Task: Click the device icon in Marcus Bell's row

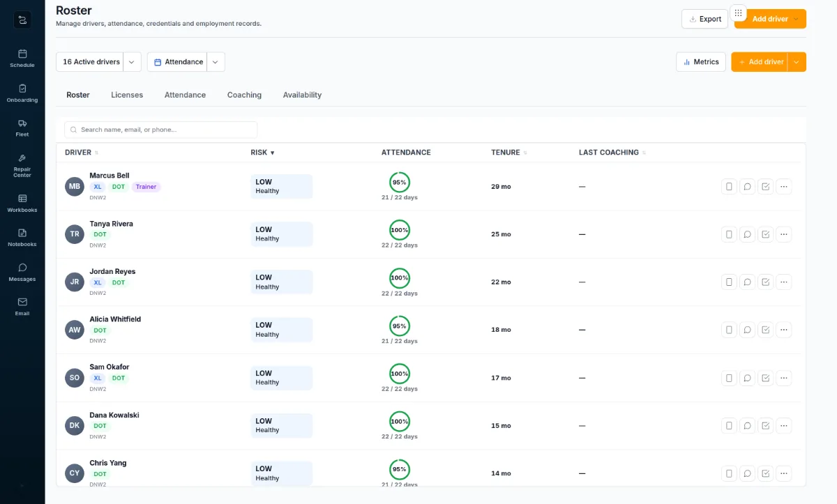Action: [729, 186]
